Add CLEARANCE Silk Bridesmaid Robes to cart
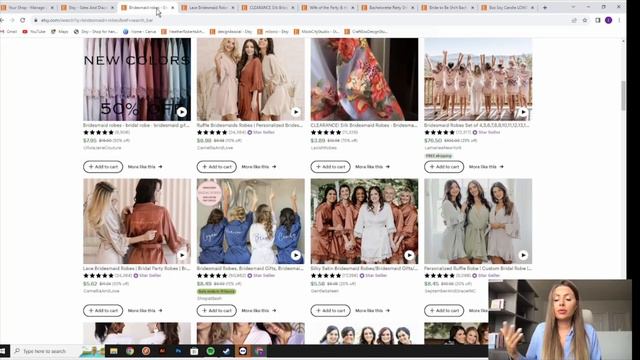The height and width of the screenshot is (360, 640). pyautogui.click(x=330, y=167)
